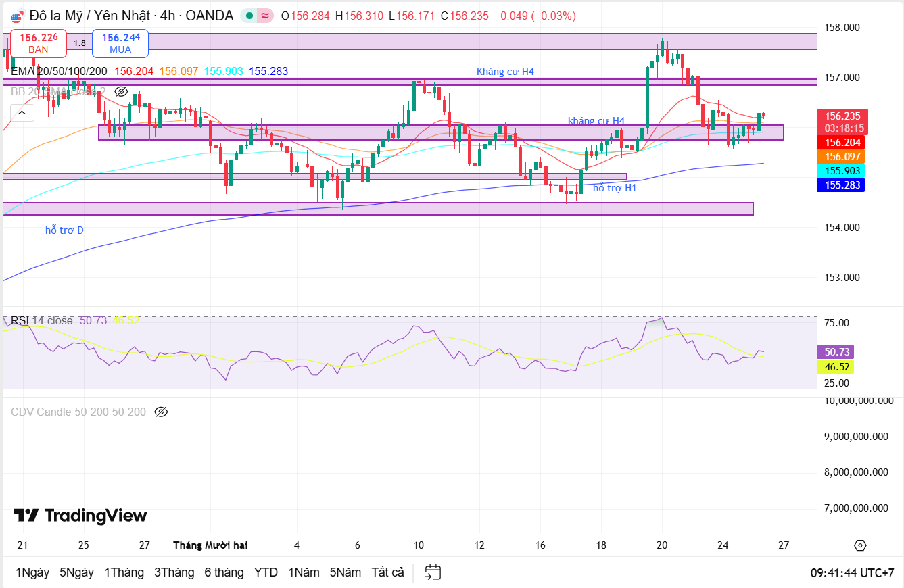Select the YTD time range

266,572
